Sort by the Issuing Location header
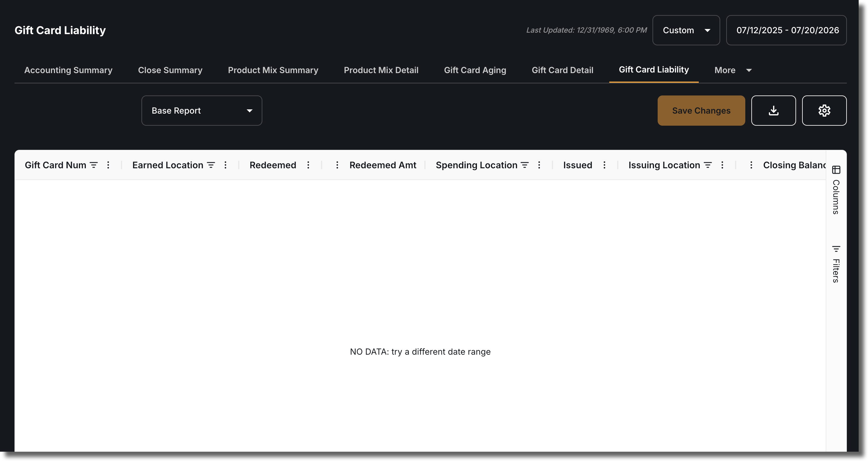Screen dimensions: 868x461 [x=664, y=165]
